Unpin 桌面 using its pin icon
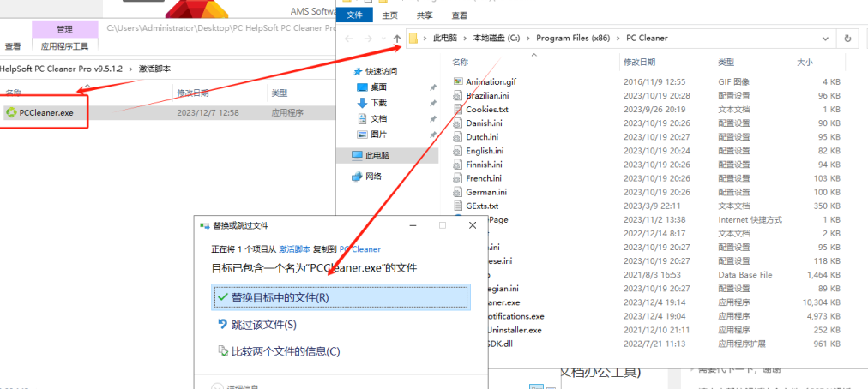868x389 pixels. (x=432, y=87)
